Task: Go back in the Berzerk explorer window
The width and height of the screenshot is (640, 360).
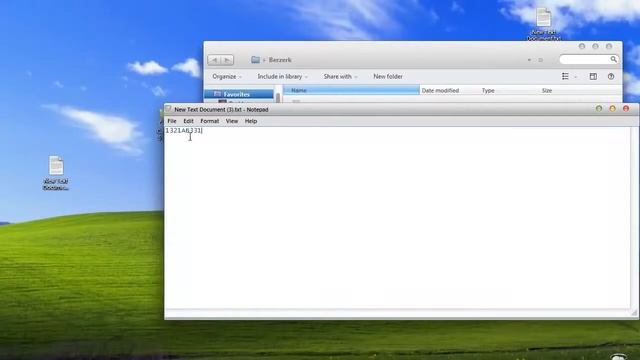Action: (214, 60)
